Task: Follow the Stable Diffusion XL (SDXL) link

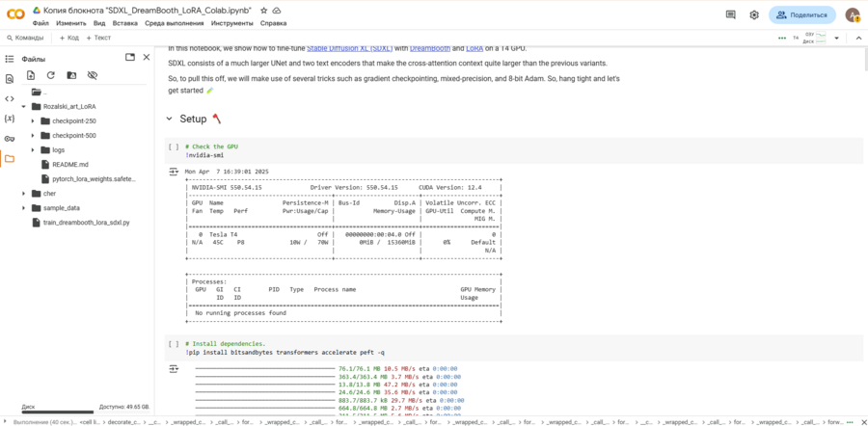Action: pos(350,48)
